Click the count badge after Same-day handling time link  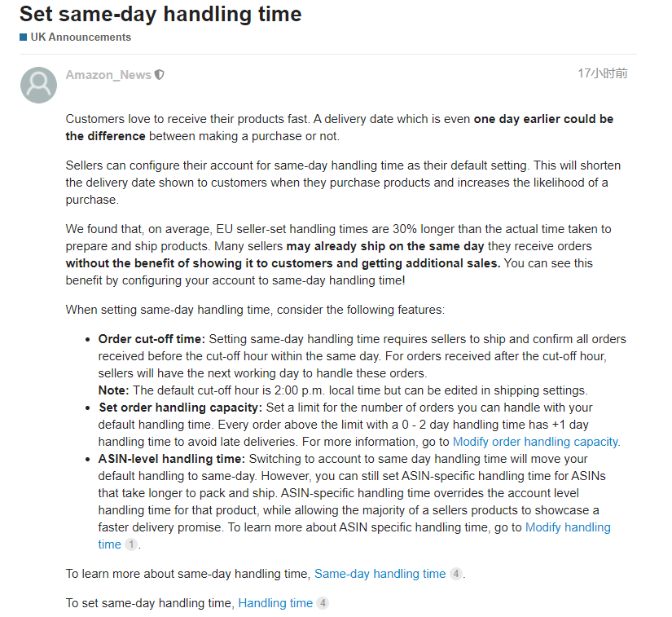pyautogui.click(x=456, y=574)
